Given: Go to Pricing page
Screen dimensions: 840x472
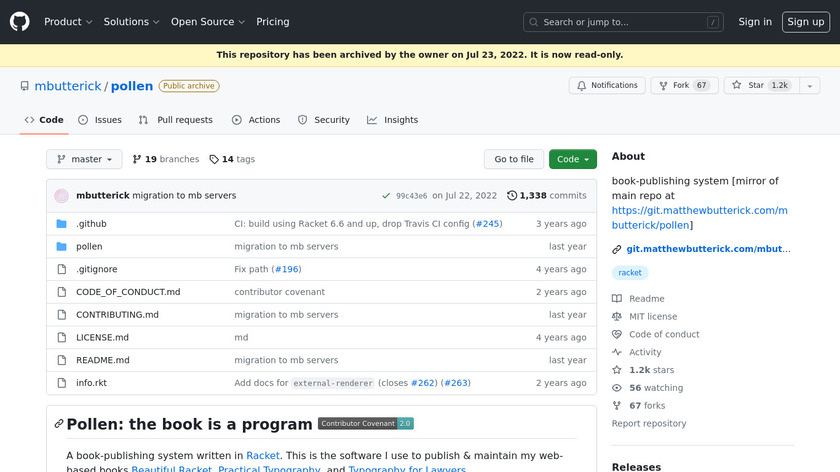Looking at the screenshot, I should [273, 22].
